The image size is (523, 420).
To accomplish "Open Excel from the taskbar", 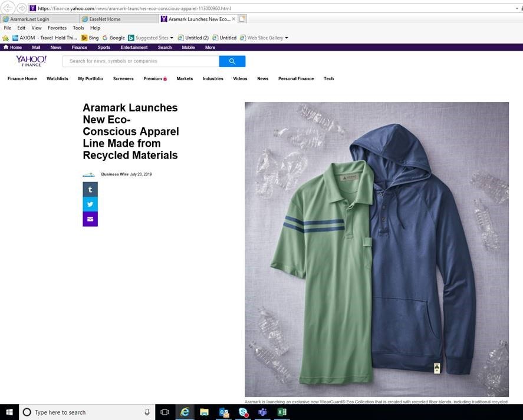I will pyautogui.click(x=281, y=412).
